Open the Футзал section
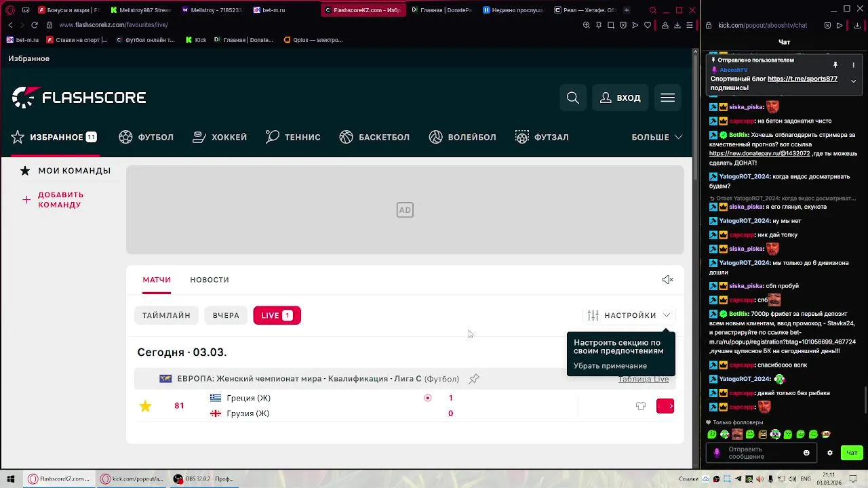The image size is (868, 488). click(542, 137)
